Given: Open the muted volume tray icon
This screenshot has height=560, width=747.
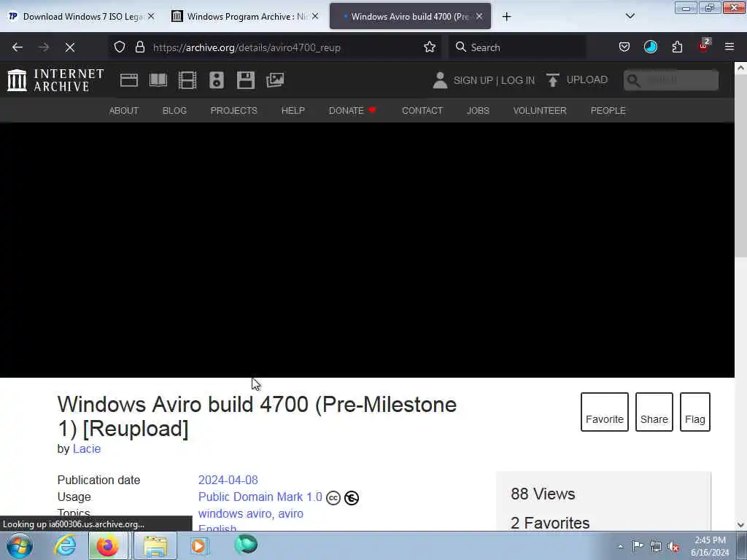Looking at the screenshot, I should [x=673, y=547].
